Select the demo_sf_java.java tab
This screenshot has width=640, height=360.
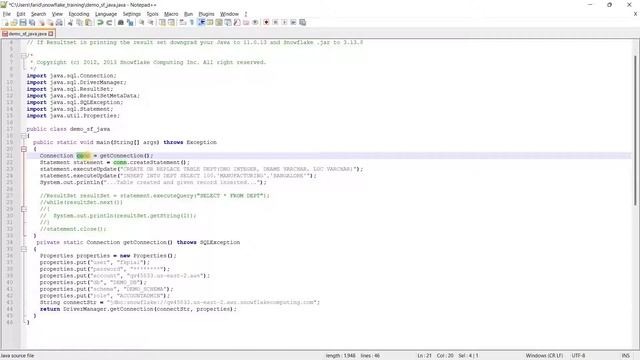[28, 33]
